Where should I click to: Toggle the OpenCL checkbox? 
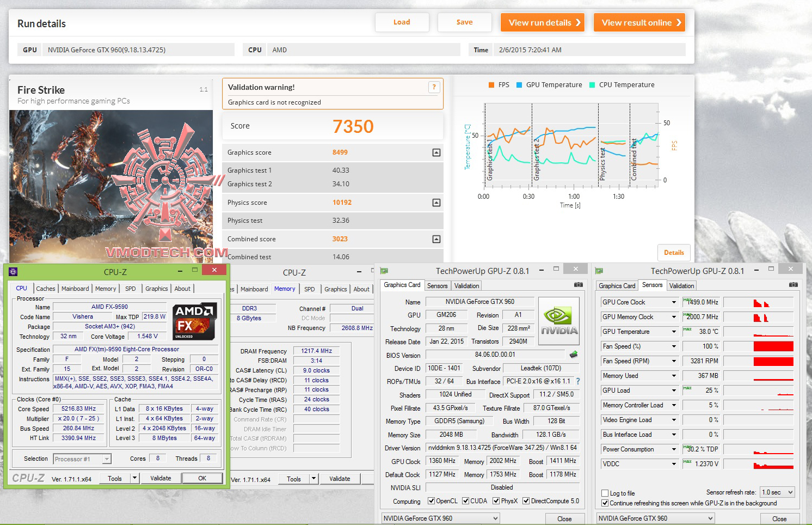click(431, 501)
